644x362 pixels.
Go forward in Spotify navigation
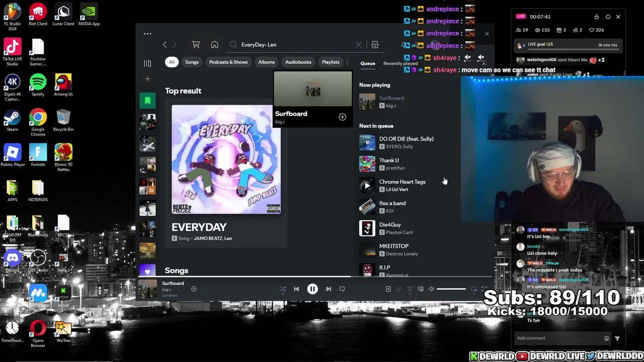[x=175, y=45]
